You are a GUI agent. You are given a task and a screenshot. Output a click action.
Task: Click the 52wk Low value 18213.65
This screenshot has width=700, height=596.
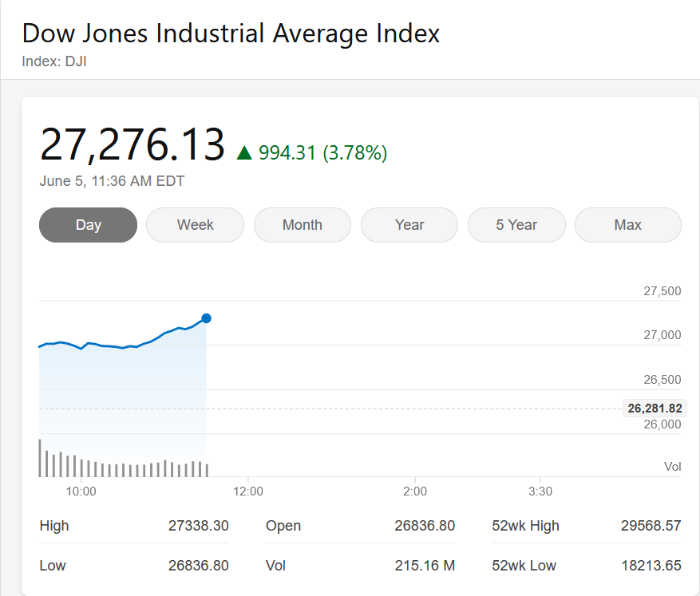click(x=651, y=566)
